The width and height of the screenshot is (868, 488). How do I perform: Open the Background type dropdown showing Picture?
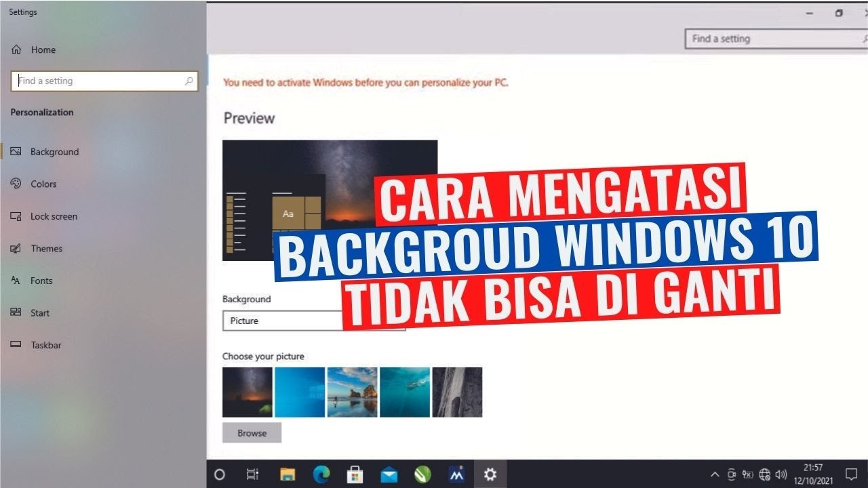314,321
